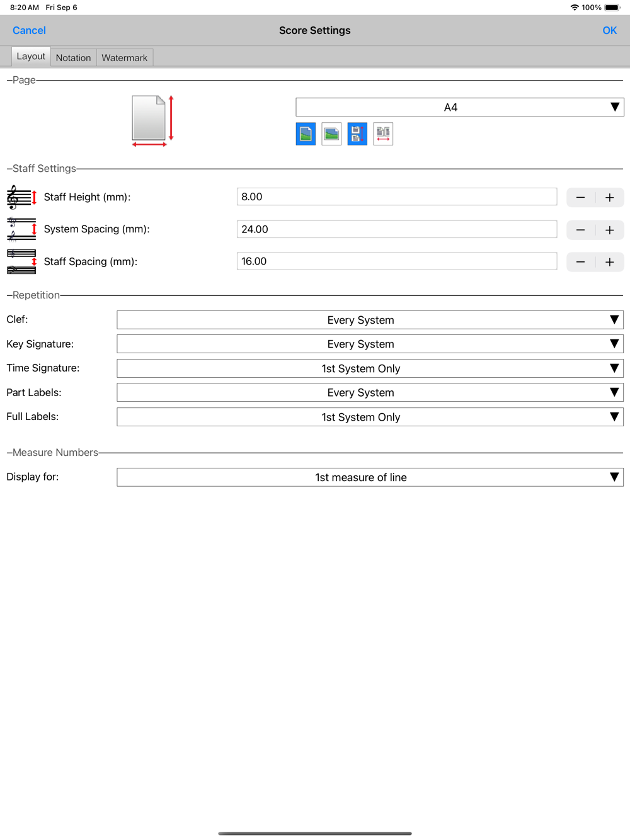Switch to the Layout tab
Image resolution: width=630 pixels, height=840 pixels.
pyautogui.click(x=31, y=57)
